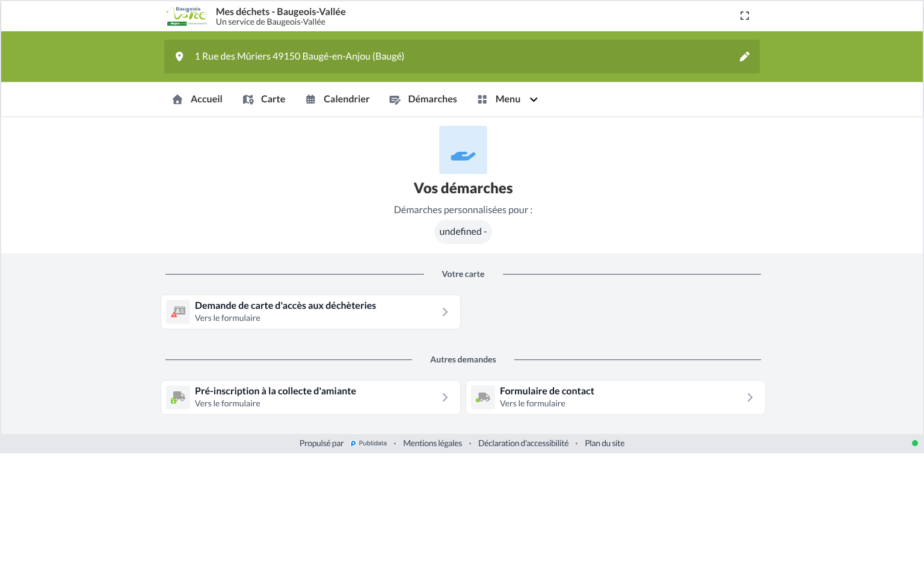The height and width of the screenshot is (578, 924).
Task: Click 'Mes déchets - Baugeois-Vallée' title
Action: point(281,11)
